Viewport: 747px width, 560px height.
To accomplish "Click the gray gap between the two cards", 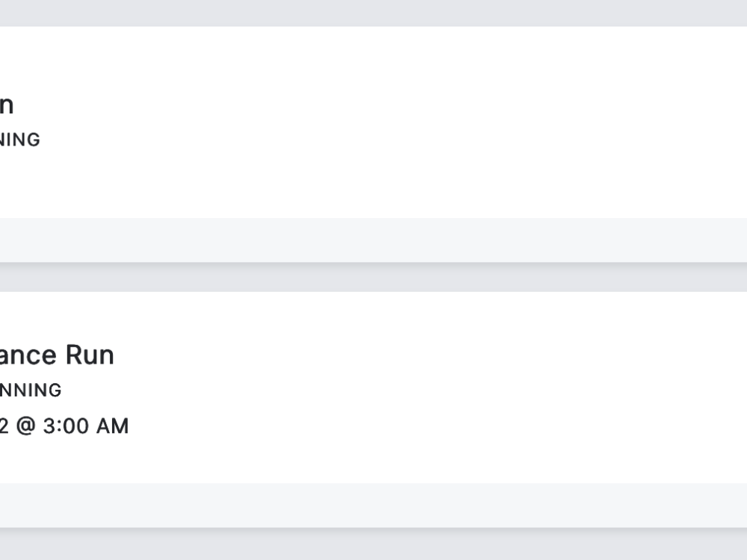I will (x=373, y=277).
